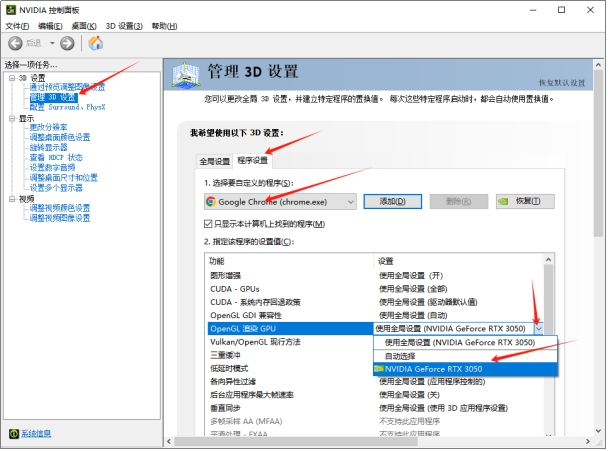Click the Forward navigation arrow icon
The height and width of the screenshot is (451, 608).
(67, 43)
